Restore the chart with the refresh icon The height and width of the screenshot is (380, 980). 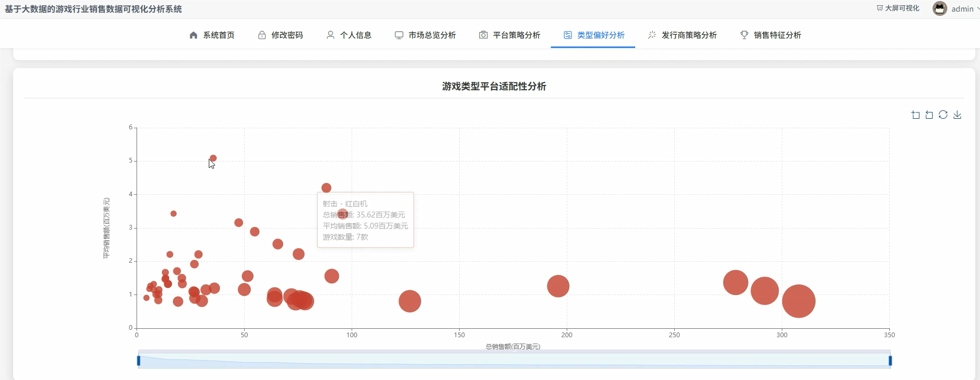pyautogui.click(x=943, y=115)
